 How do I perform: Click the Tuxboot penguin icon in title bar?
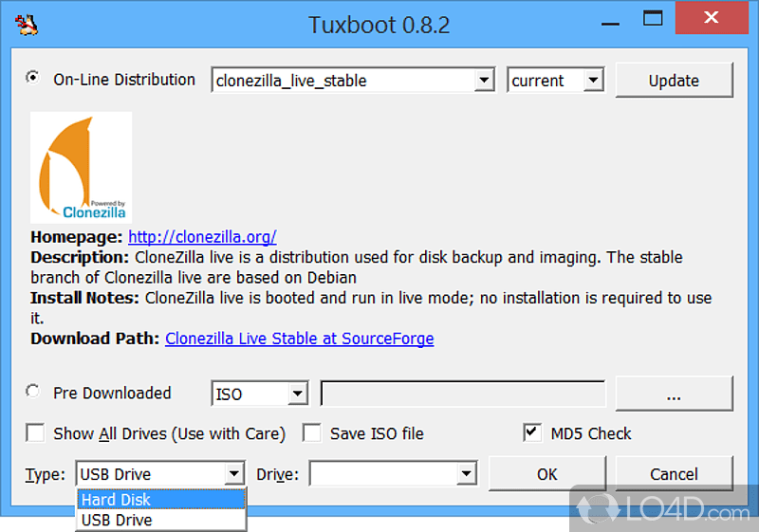click(x=27, y=25)
